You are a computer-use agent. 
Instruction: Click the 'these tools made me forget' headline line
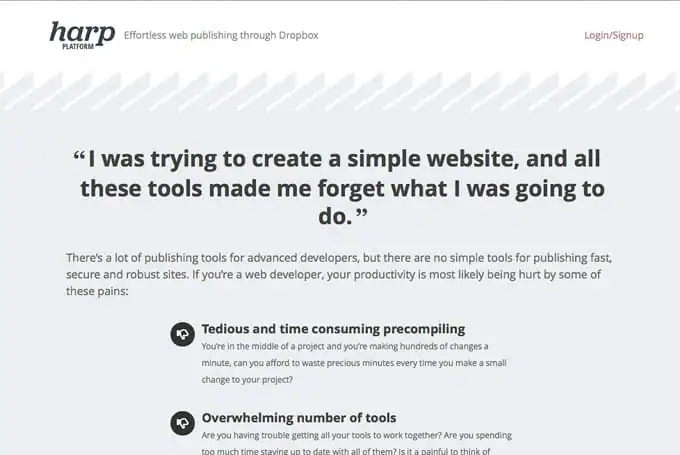342,188
